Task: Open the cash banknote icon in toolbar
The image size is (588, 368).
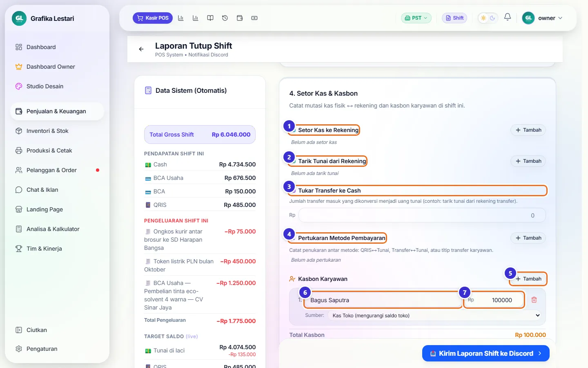Action: click(x=254, y=18)
